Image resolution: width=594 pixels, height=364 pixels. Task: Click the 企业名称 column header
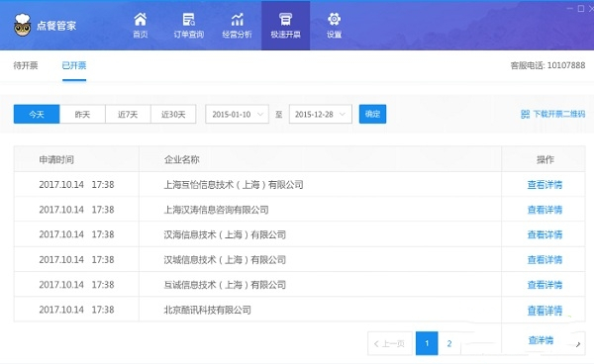181,159
